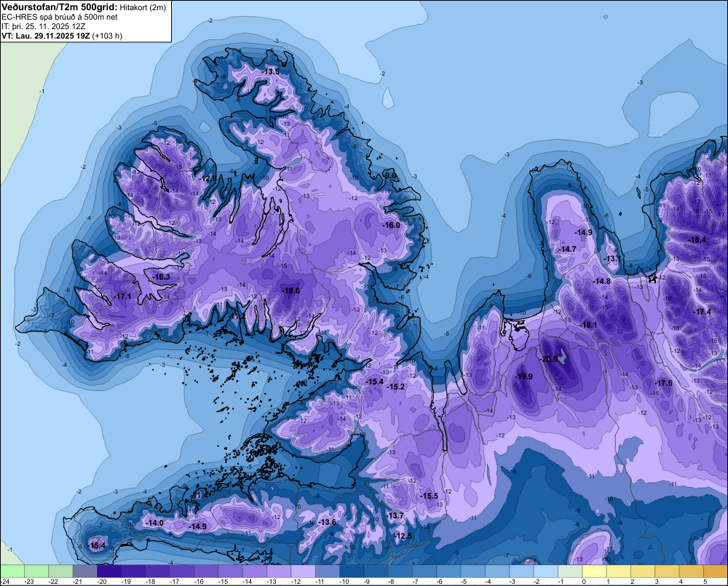Pick the medium blue legend swatch above -6
728x586 pixels.
448,571
